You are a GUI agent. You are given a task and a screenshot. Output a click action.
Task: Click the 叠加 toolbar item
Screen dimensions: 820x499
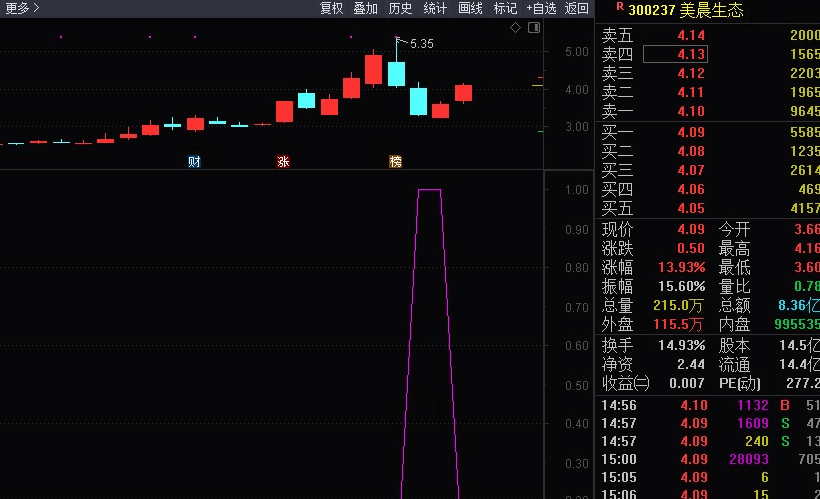click(365, 8)
